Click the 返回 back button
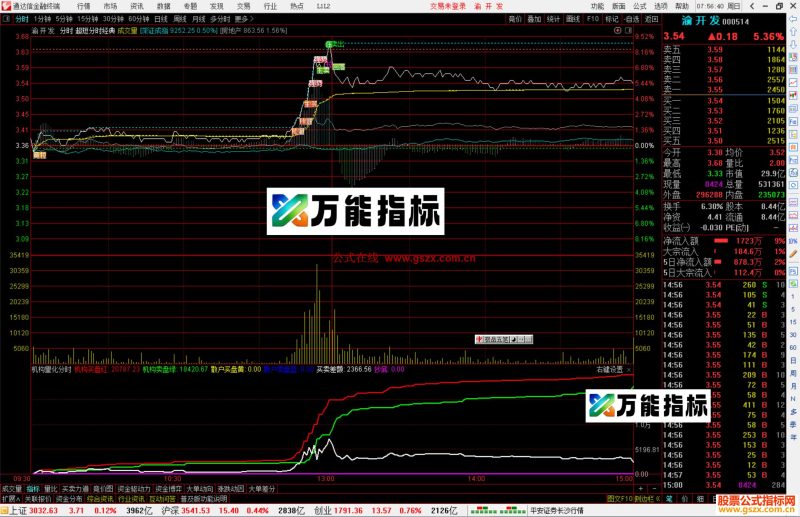This screenshot has width=800, height=517. pyautogui.click(x=652, y=19)
